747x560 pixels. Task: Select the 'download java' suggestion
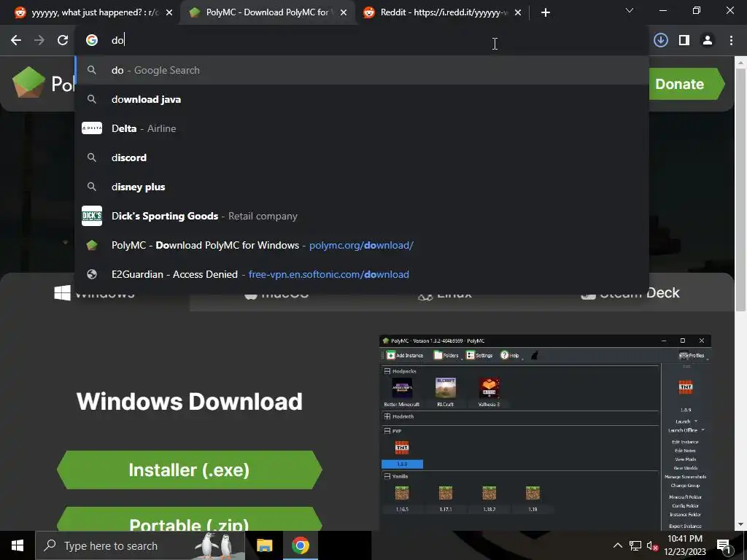coord(362,99)
